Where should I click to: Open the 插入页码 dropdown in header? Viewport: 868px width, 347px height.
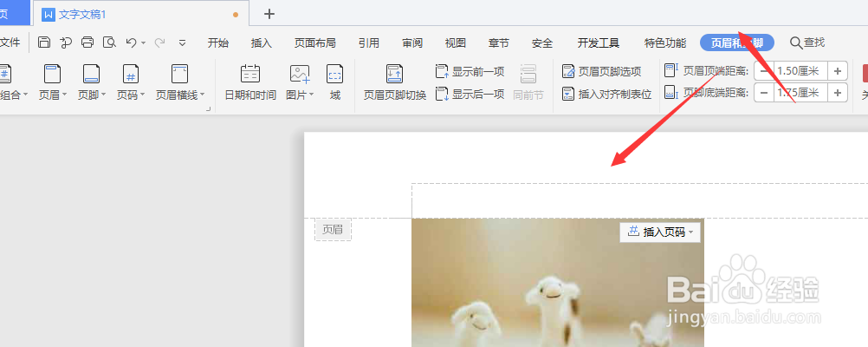[x=660, y=232]
